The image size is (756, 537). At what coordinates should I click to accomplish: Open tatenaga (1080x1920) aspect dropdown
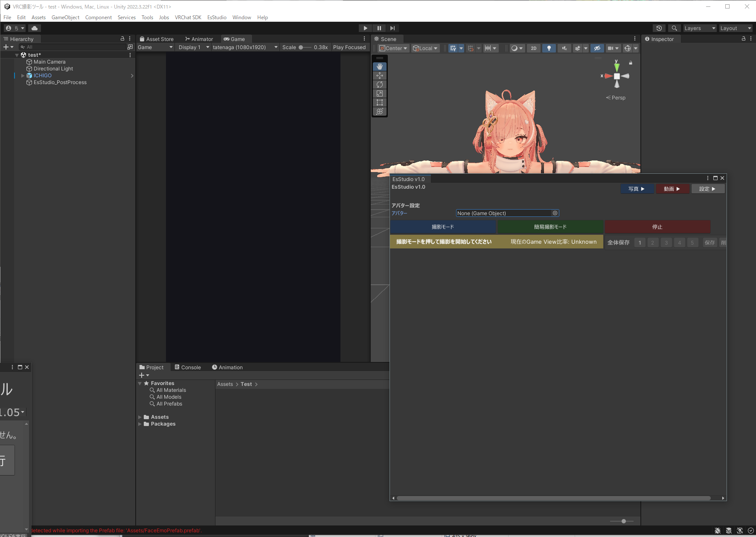(245, 47)
